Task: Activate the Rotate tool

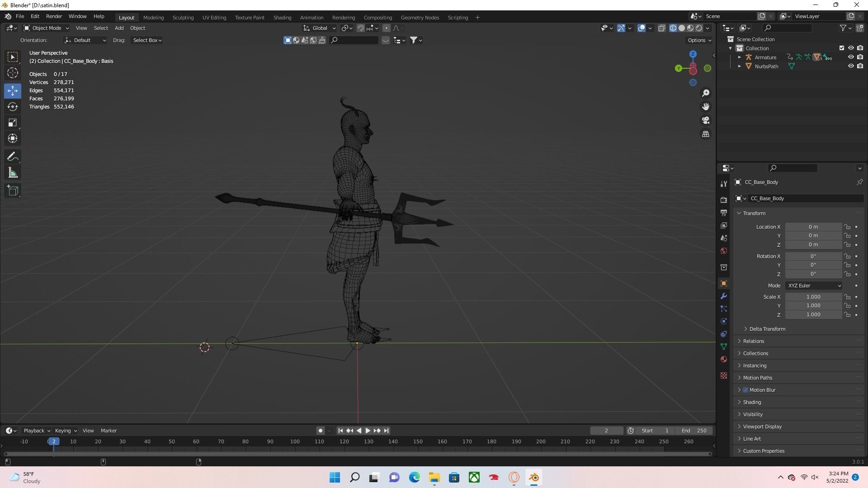Action: coord(13,107)
